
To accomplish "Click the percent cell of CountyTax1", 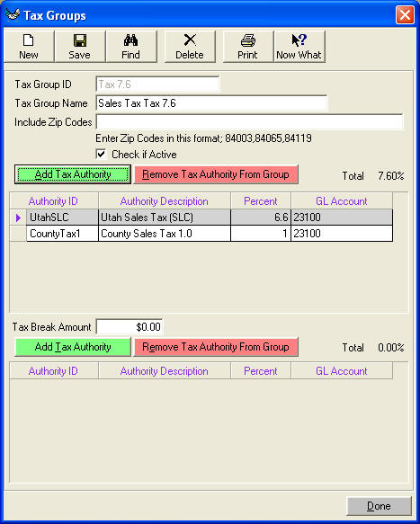I will [x=261, y=234].
